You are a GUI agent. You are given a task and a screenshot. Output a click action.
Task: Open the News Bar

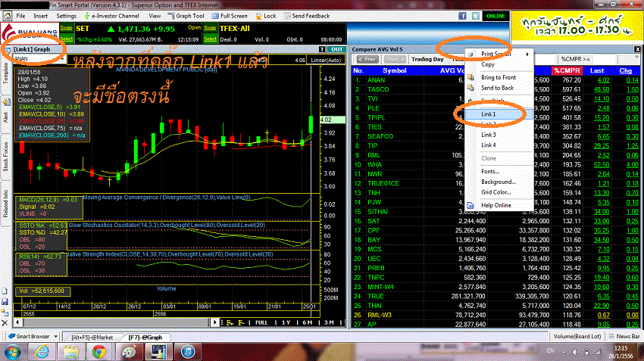624,336
